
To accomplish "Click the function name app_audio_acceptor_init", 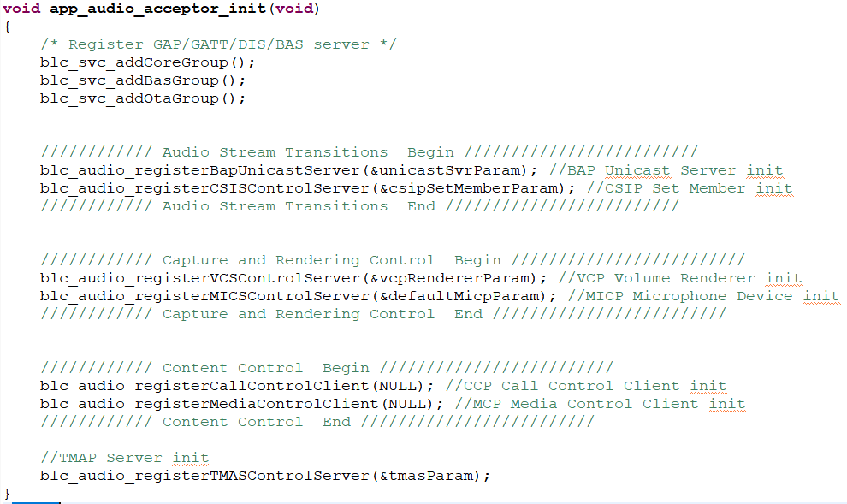I will coord(157,9).
